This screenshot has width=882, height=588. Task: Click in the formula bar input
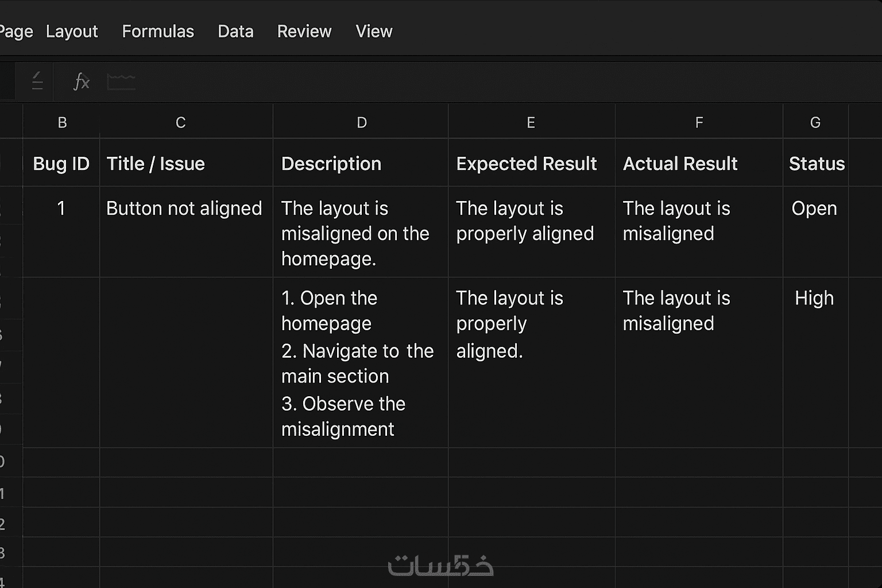tap(459, 82)
